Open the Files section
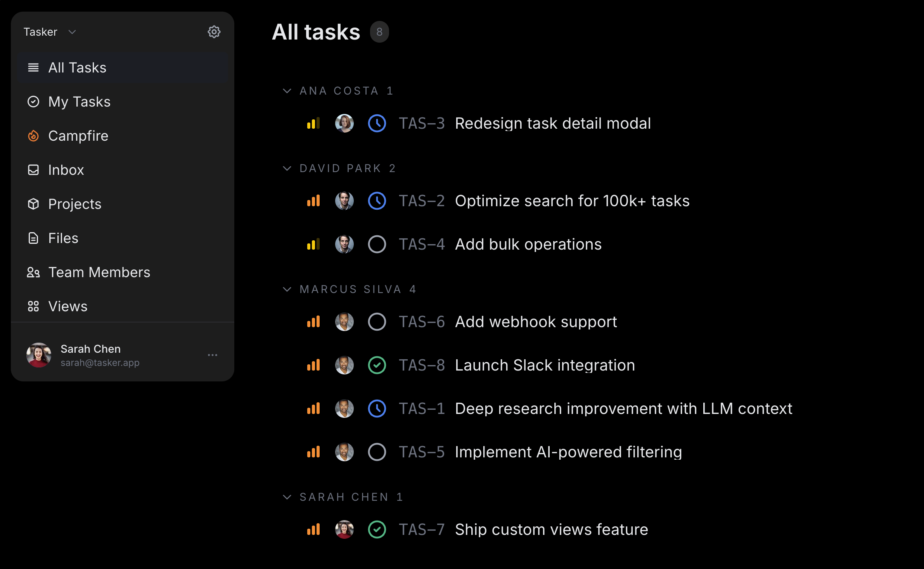The height and width of the screenshot is (569, 924). (63, 238)
